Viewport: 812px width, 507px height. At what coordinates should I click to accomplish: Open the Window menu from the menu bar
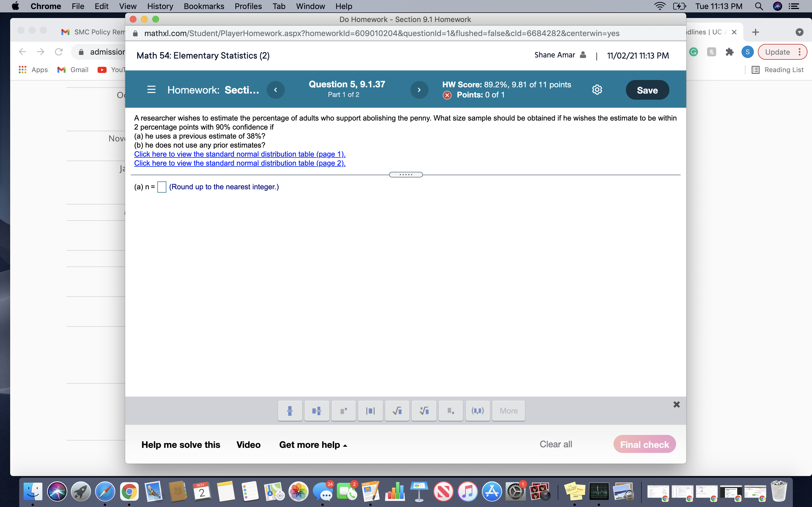point(310,6)
